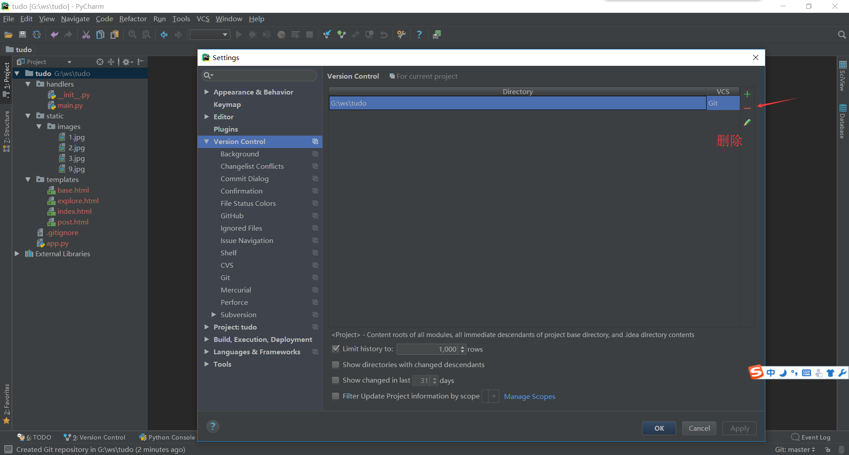Click Collapse All icon in Project panel
Viewport: 849px width, 455px height.
tap(111, 62)
